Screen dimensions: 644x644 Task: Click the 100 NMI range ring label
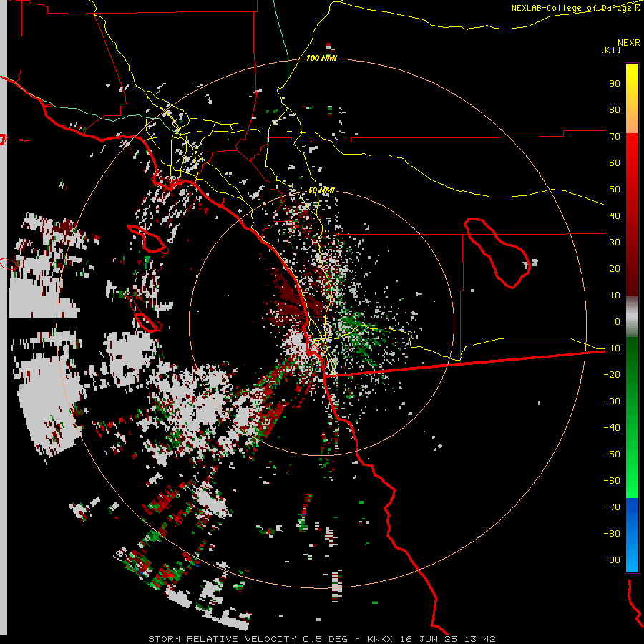click(321, 59)
